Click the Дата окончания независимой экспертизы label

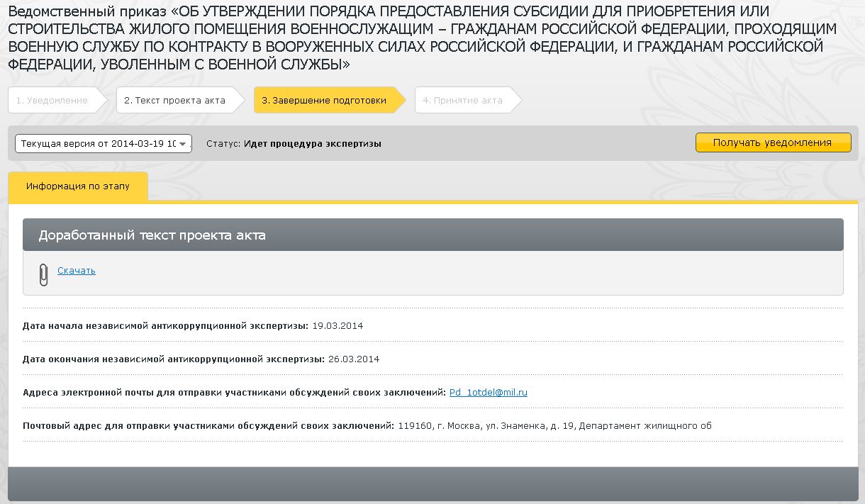[x=174, y=359]
